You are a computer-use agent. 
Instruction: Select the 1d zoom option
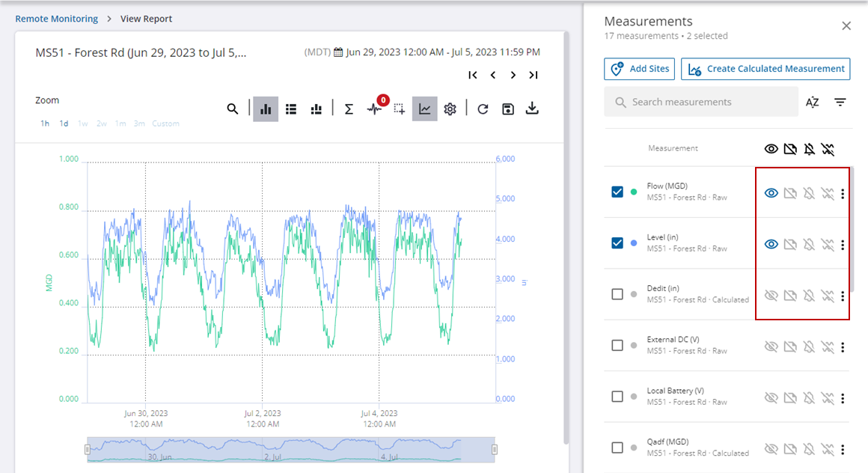click(x=64, y=123)
